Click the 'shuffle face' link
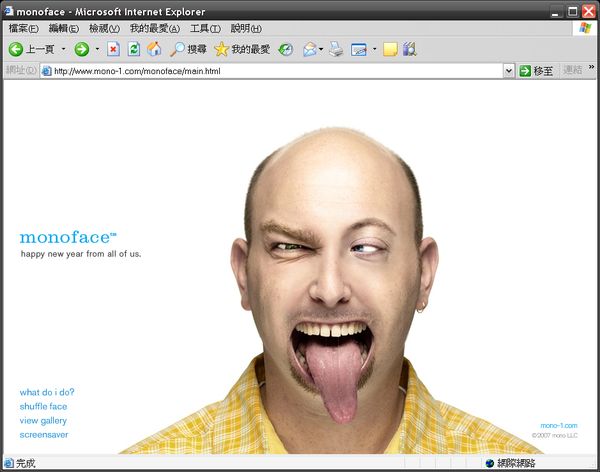This screenshot has width=600, height=472. 43,407
